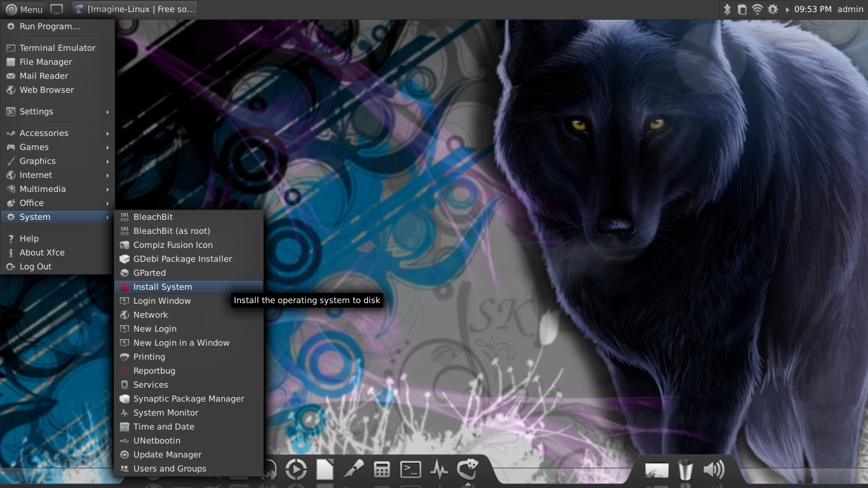The height and width of the screenshot is (488, 868).
Task: Expand the Multimedia submenu
Action: (57, 189)
